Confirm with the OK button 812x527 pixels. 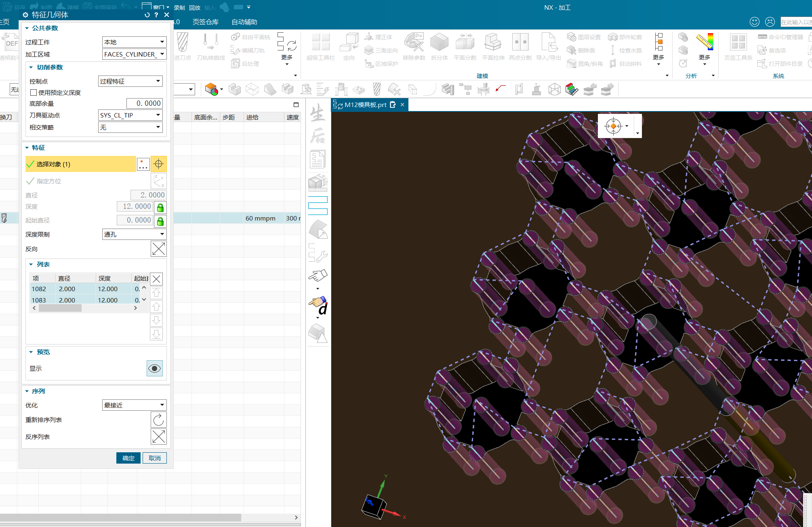point(128,458)
